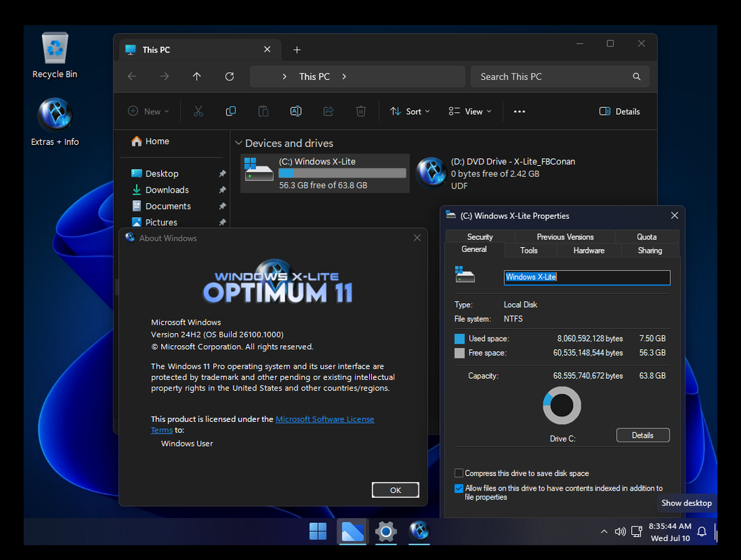Image resolution: width=741 pixels, height=560 pixels.
Task: Open Downloads in the navigation pane
Action: [x=160, y=190]
